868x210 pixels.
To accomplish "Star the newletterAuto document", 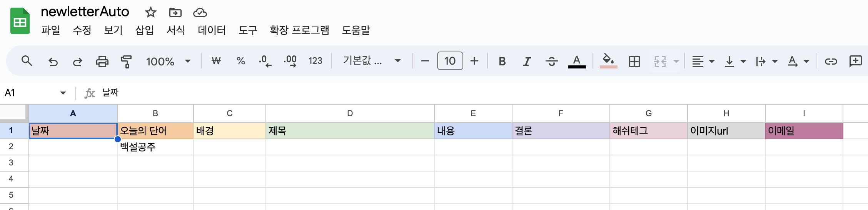I will tap(150, 12).
